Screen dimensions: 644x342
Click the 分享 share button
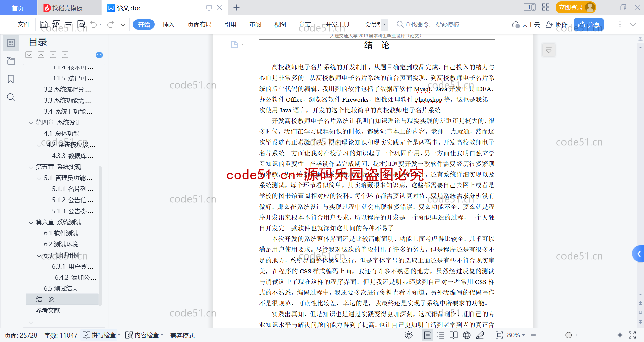pos(589,24)
